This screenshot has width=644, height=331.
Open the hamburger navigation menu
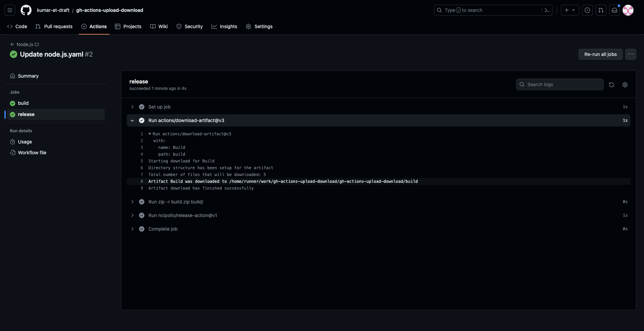tap(10, 10)
